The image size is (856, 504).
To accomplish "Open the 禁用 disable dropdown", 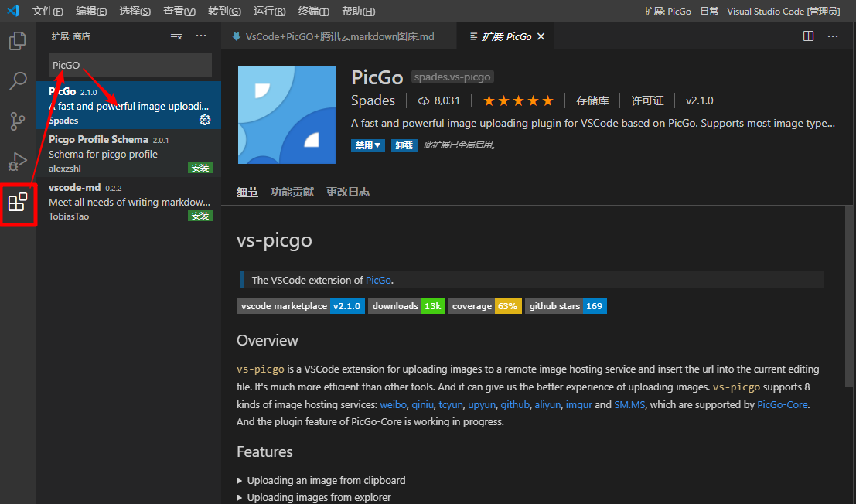I will pos(368,145).
